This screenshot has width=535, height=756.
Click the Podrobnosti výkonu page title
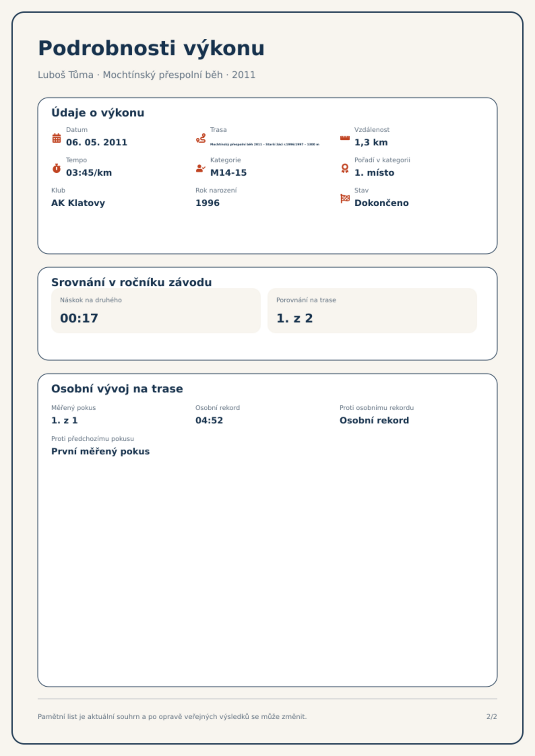(151, 48)
